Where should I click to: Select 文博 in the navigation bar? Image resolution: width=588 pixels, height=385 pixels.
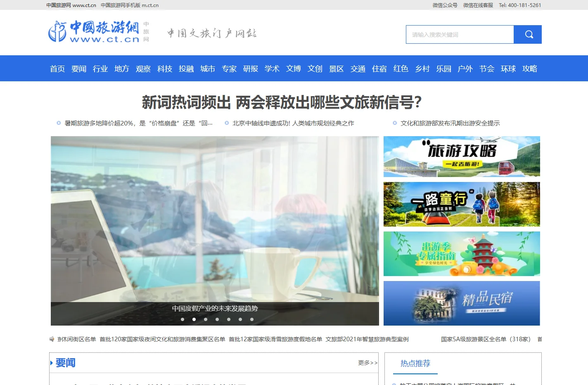point(294,69)
